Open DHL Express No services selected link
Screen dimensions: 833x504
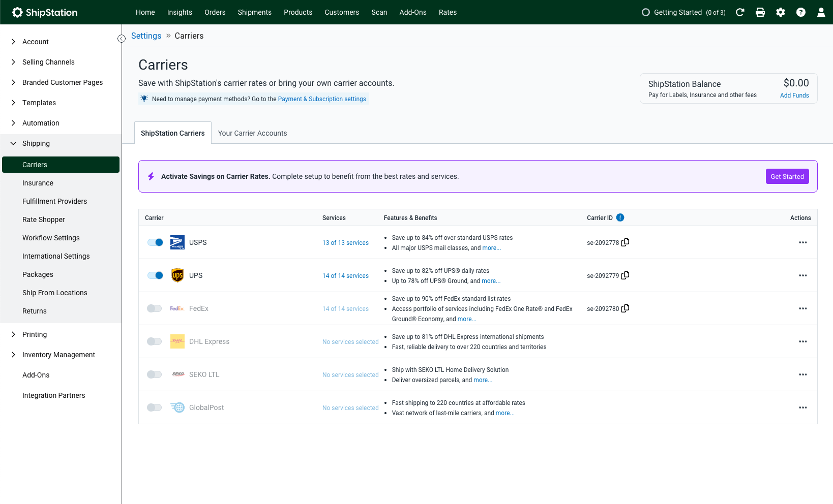pyautogui.click(x=350, y=342)
